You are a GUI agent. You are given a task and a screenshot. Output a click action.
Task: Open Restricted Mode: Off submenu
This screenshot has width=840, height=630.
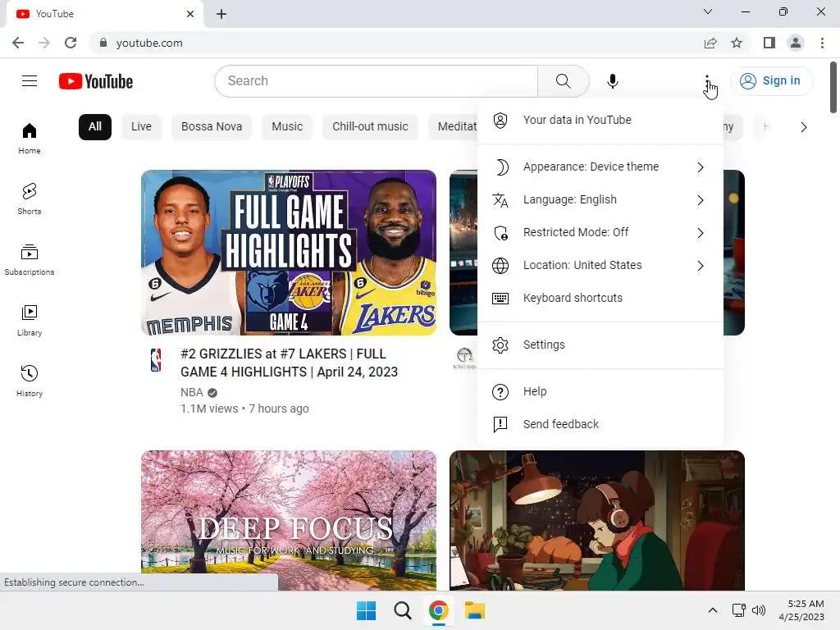[x=600, y=232]
